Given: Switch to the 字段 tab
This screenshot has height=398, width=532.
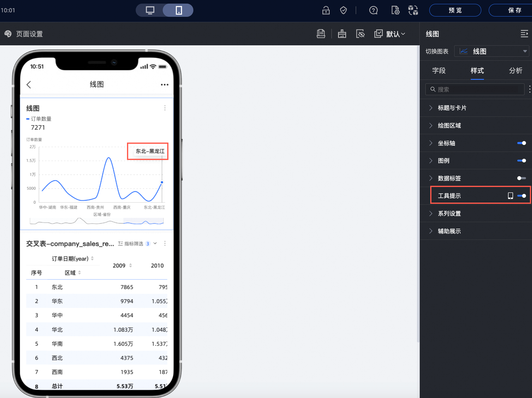Looking at the screenshot, I should tap(439, 71).
